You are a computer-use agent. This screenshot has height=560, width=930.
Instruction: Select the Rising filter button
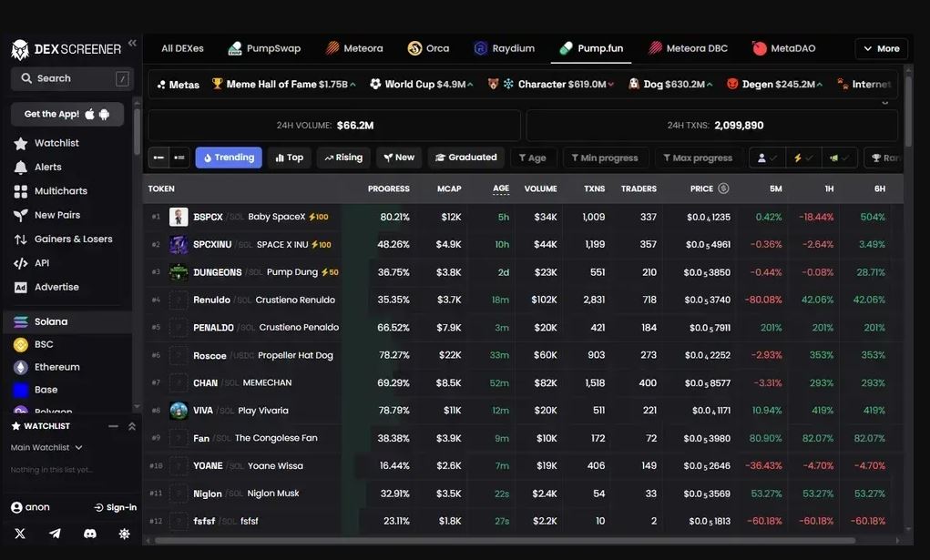[x=343, y=158]
